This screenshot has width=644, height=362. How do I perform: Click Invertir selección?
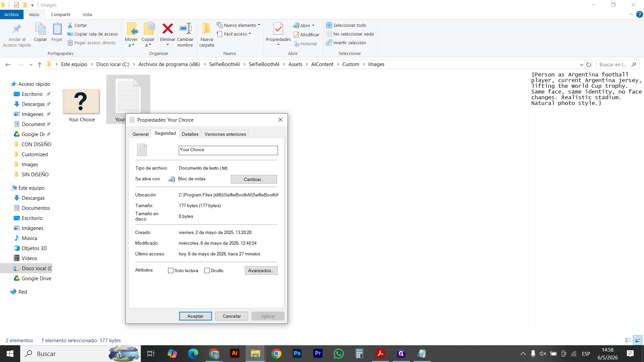coord(346,43)
